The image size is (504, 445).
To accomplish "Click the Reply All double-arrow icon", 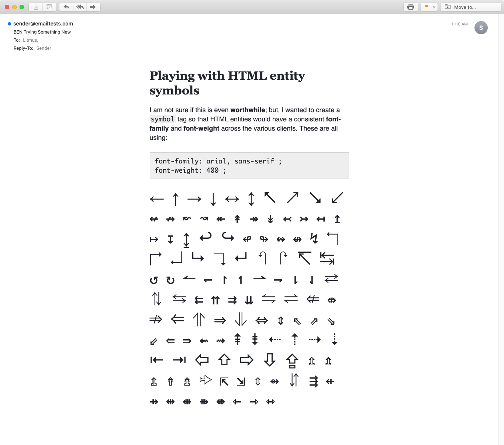I will pos(80,7).
